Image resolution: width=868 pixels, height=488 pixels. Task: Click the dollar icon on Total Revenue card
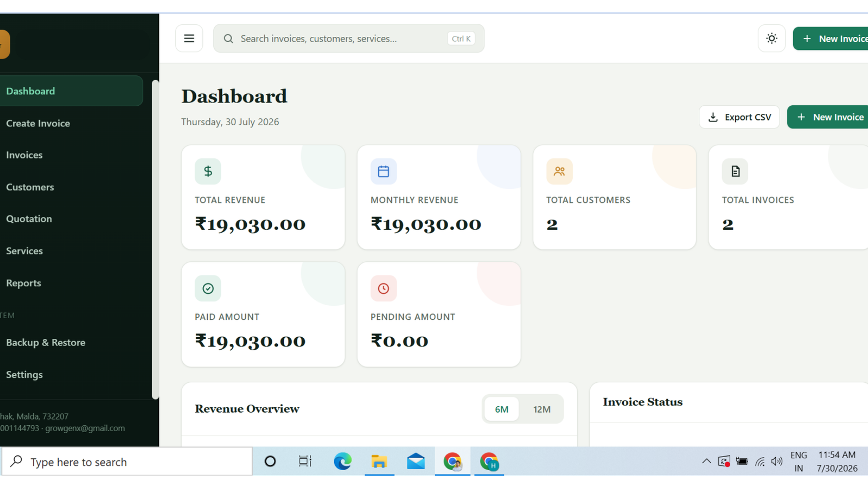point(208,171)
